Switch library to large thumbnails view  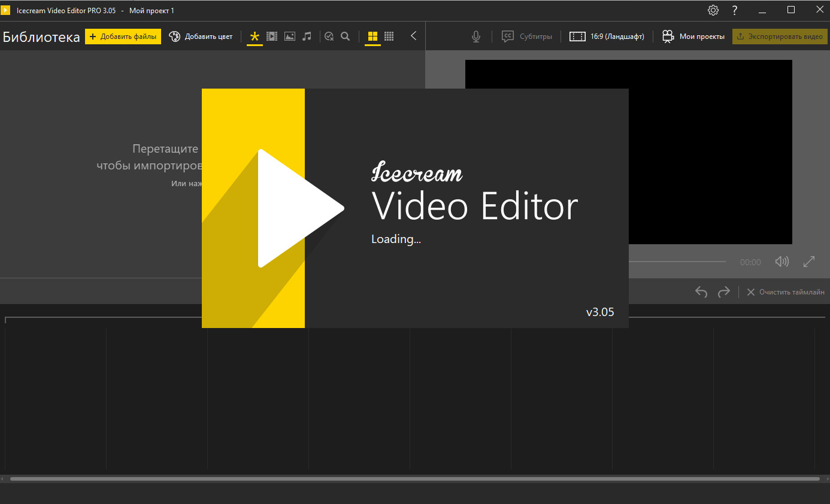(x=372, y=37)
